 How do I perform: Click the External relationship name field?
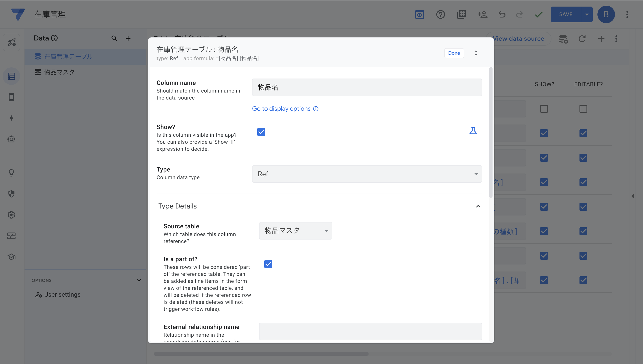pos(370,331)
